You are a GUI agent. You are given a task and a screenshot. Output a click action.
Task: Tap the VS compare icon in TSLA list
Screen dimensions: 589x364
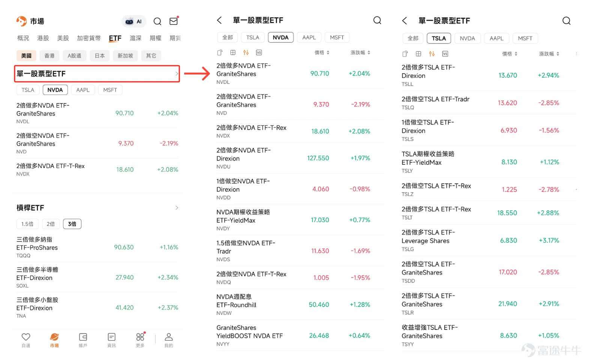tap(445, 54)
